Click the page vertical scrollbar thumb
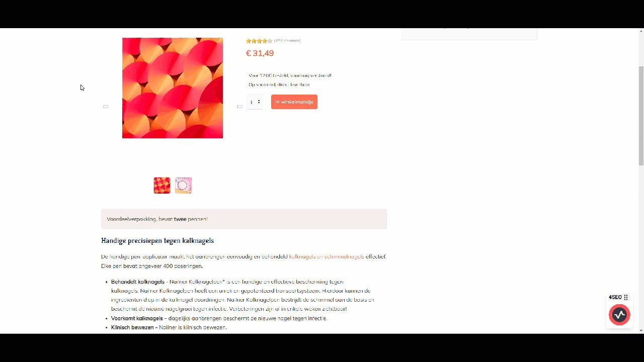Image resolution: width=644 pixels, height=362 pixels. 641,116
